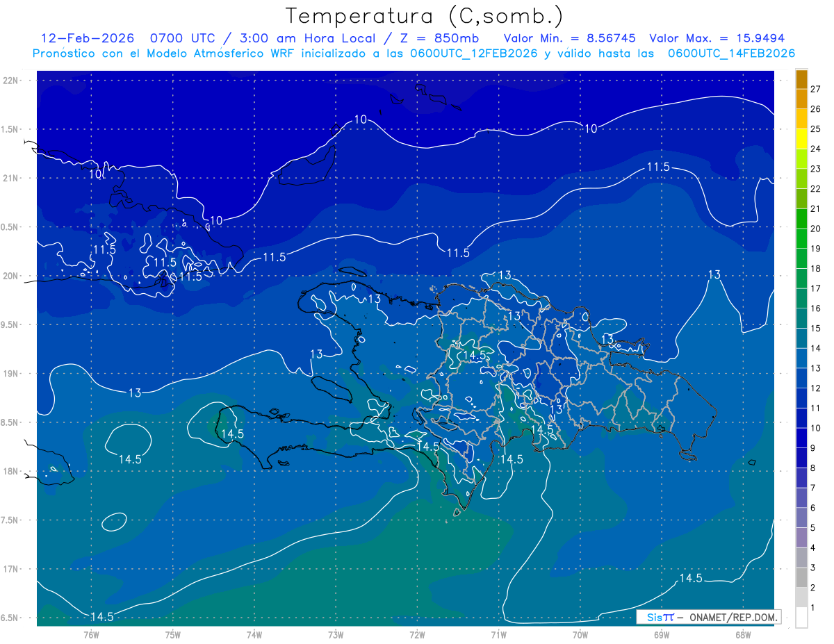
Task: Click the "ONAMET/REP.DOM." credit label
Action: [732, 617]
